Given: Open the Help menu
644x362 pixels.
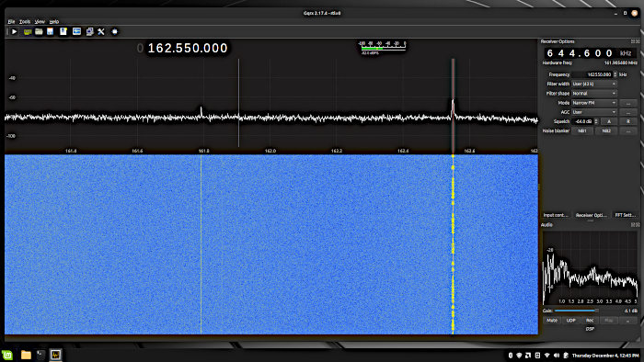Looking at the screenshot, I should (53, 21).
